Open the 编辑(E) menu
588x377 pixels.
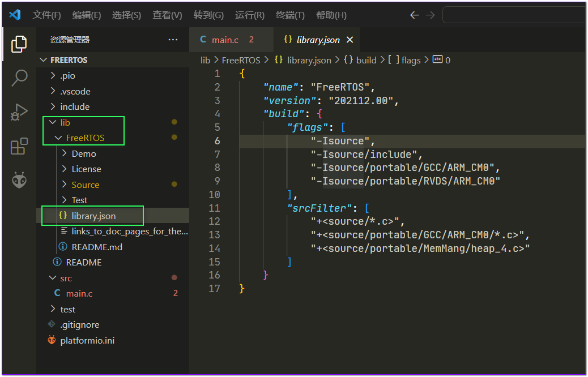pyautogui.click(x=87, y=15)
